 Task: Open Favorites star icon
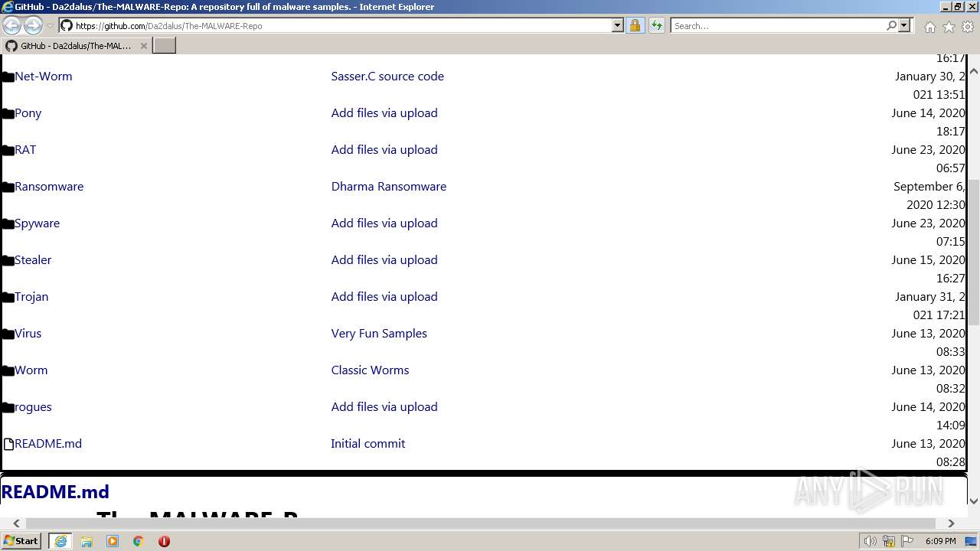pyautogui.click(x=949, y=27)
